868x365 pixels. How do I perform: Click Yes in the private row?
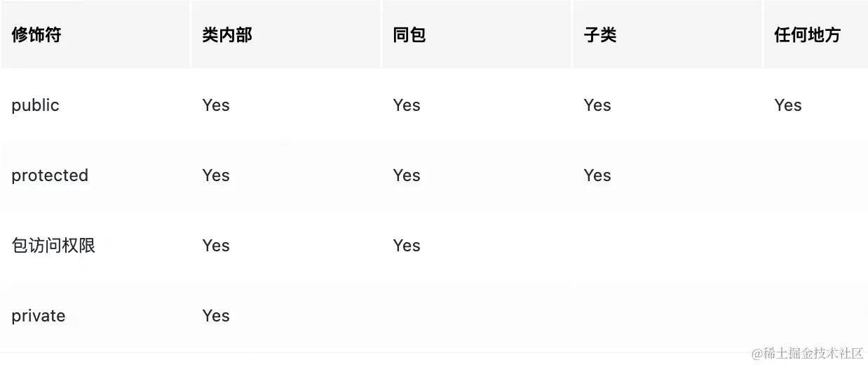216,316
